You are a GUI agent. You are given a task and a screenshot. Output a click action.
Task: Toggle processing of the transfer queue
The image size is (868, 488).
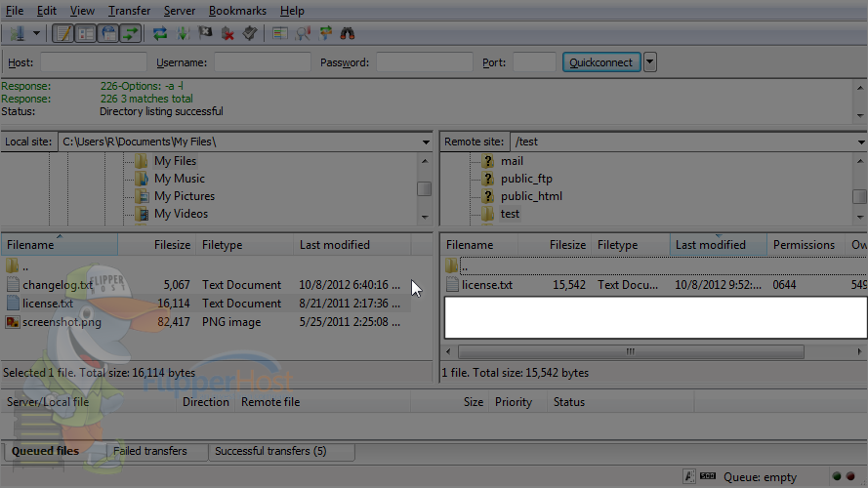183,34
